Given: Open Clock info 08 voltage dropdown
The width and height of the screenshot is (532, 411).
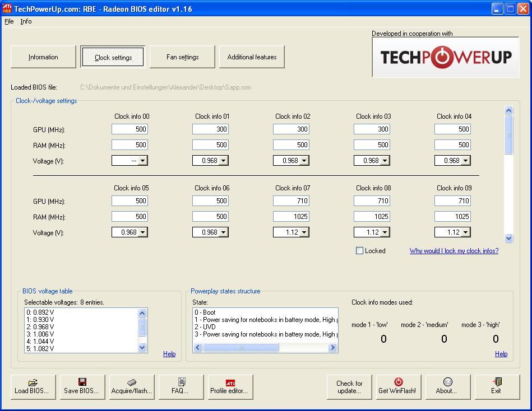Looking at the screenshot, I should 386,232.
